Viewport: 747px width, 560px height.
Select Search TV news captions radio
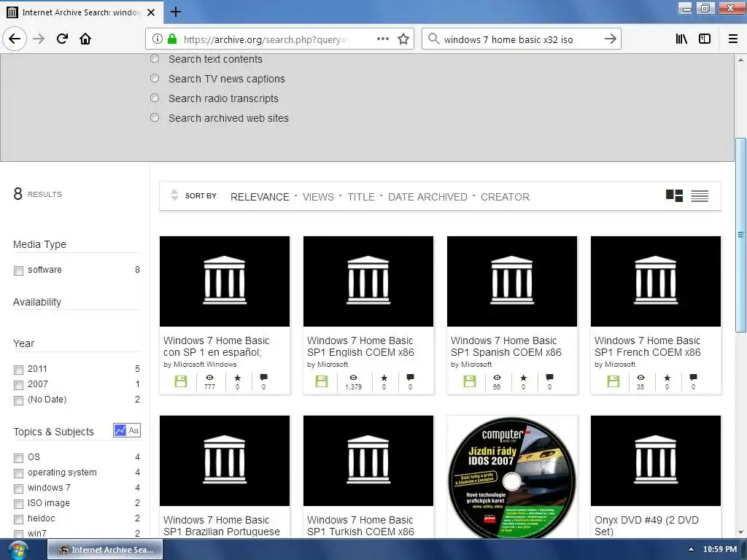(155, 78)
